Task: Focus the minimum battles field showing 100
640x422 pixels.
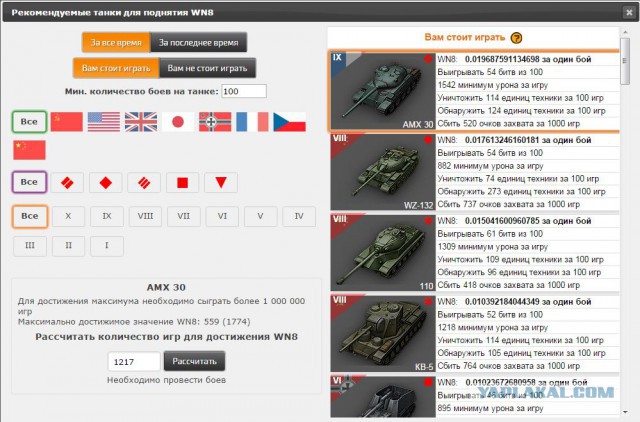Action: click(x=244, y=91)
